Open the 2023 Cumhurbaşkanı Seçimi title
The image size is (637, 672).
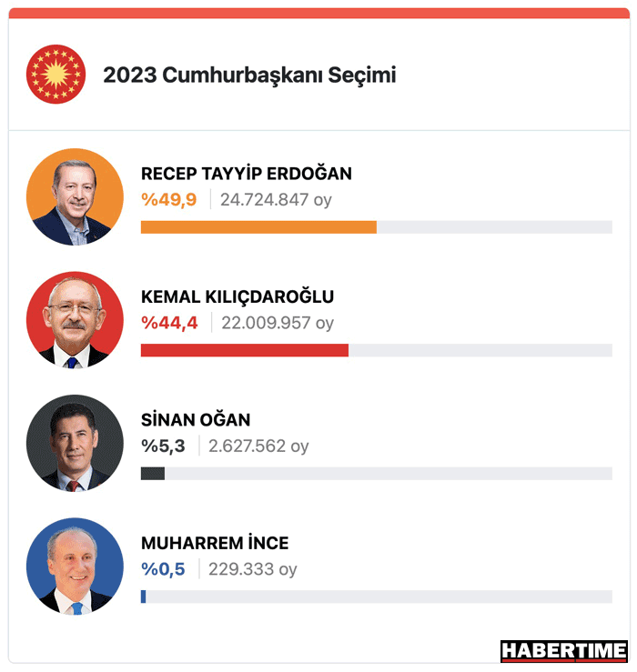point(249,75)
